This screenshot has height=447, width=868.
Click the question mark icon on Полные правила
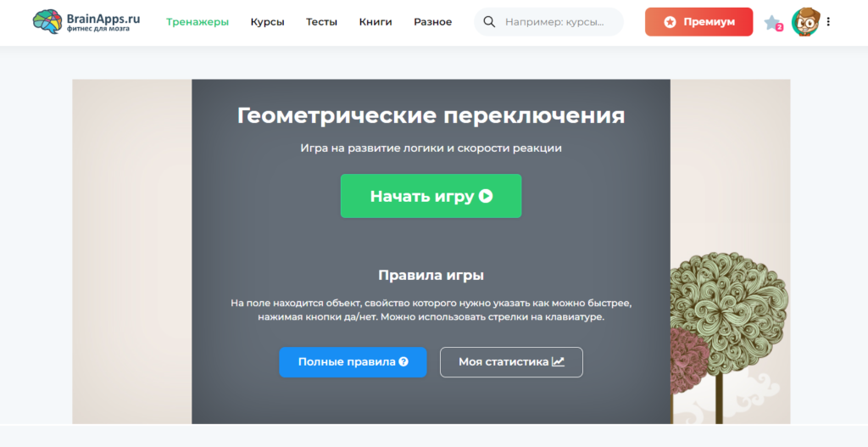403,362
